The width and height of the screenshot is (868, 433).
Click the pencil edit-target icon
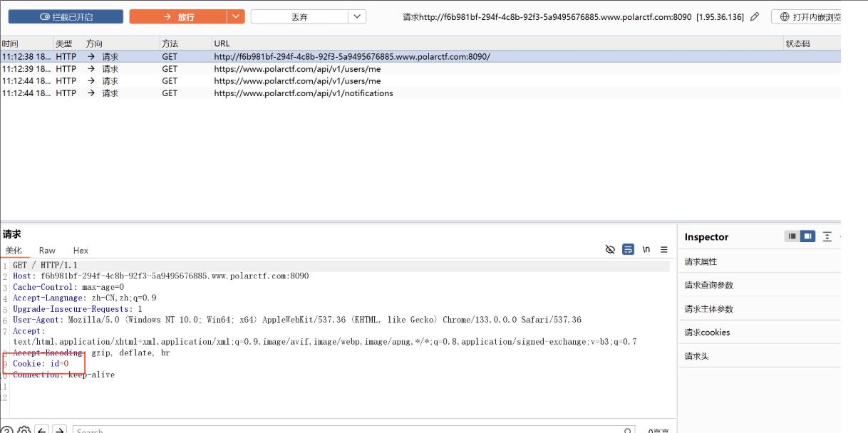coord(755,16)
